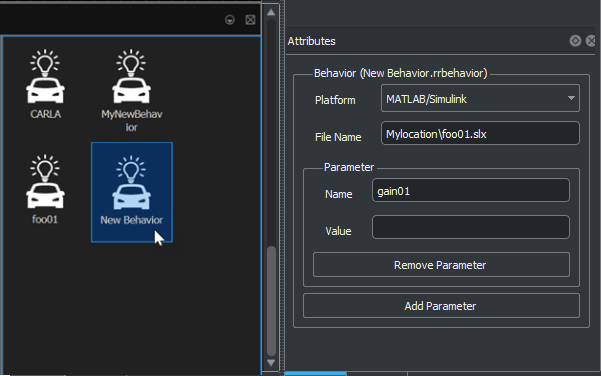Click the vertical scrollbar thumb
Image resolution: width=601 pixels, height=376 pixels.
271,301
